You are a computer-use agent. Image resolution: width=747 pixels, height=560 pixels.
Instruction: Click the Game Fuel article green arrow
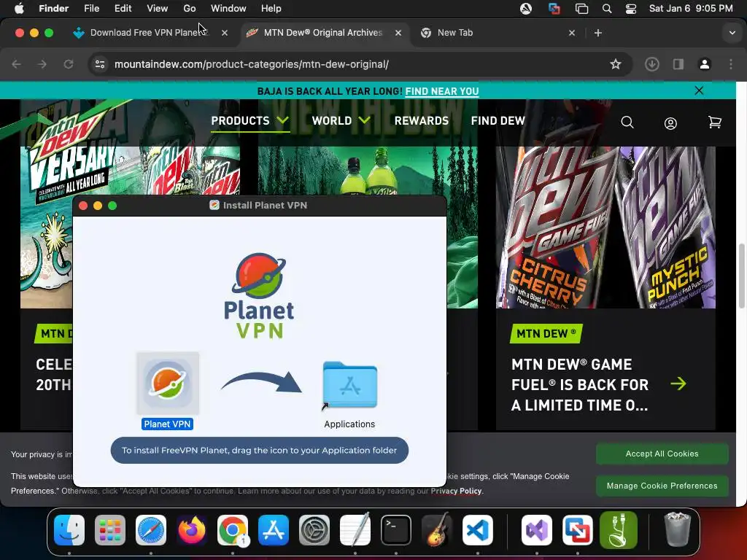click(678, 384)
